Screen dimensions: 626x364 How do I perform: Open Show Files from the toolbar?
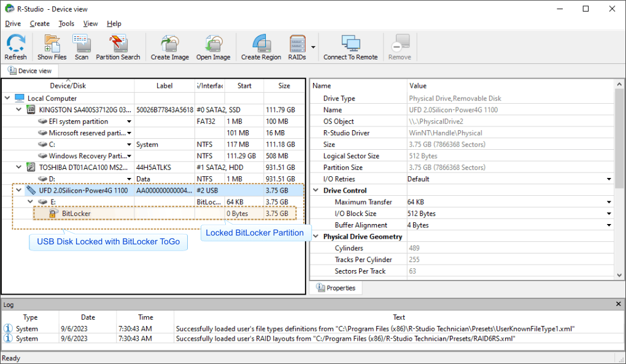click(52, 43)
